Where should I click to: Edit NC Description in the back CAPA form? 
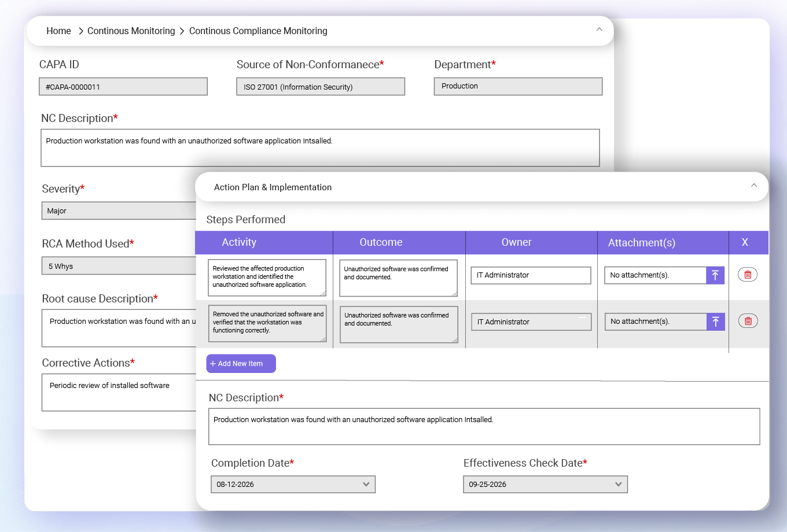coord(320,147)
